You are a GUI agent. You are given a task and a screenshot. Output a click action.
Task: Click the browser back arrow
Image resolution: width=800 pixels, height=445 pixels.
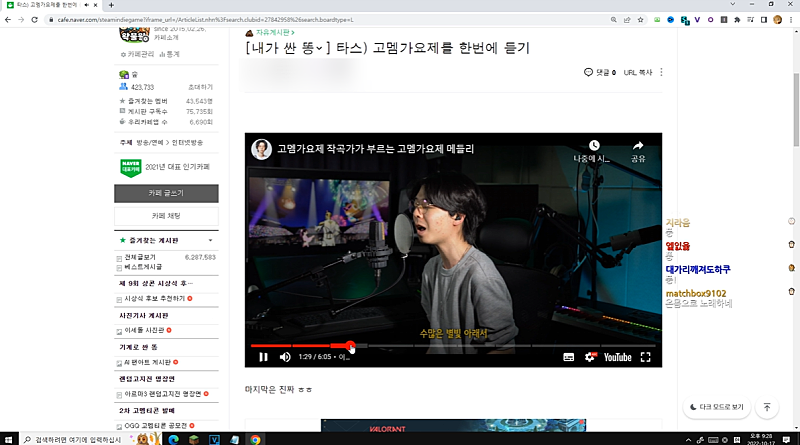point(8,20)
